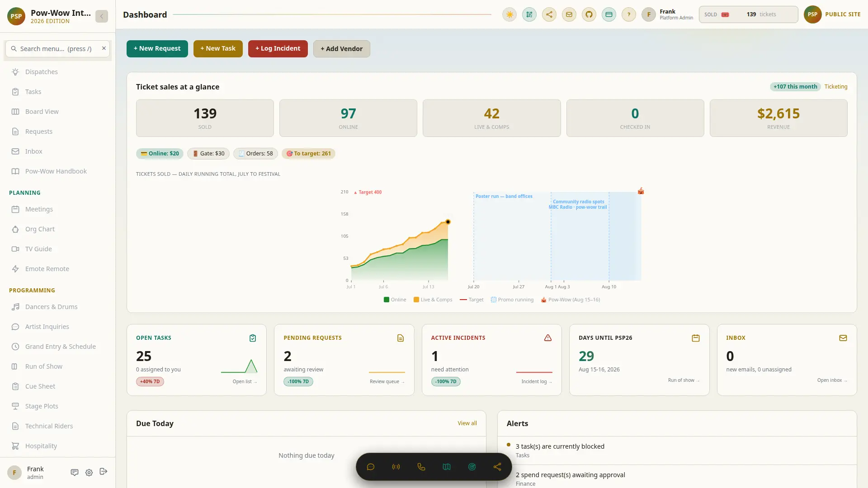
Task: Collapse the sidebar with the chevron button
Action: (102, 16)
